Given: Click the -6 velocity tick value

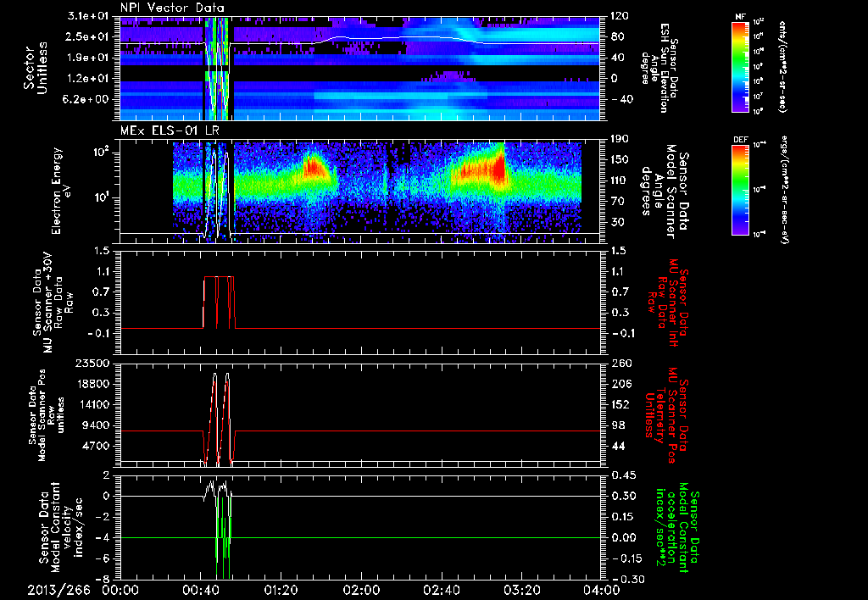Looking at the screenshot, I should [x=103, y=558].
